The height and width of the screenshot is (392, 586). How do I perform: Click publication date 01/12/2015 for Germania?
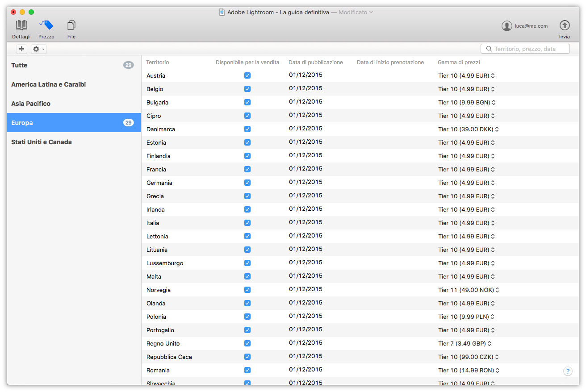pos(306,182)
